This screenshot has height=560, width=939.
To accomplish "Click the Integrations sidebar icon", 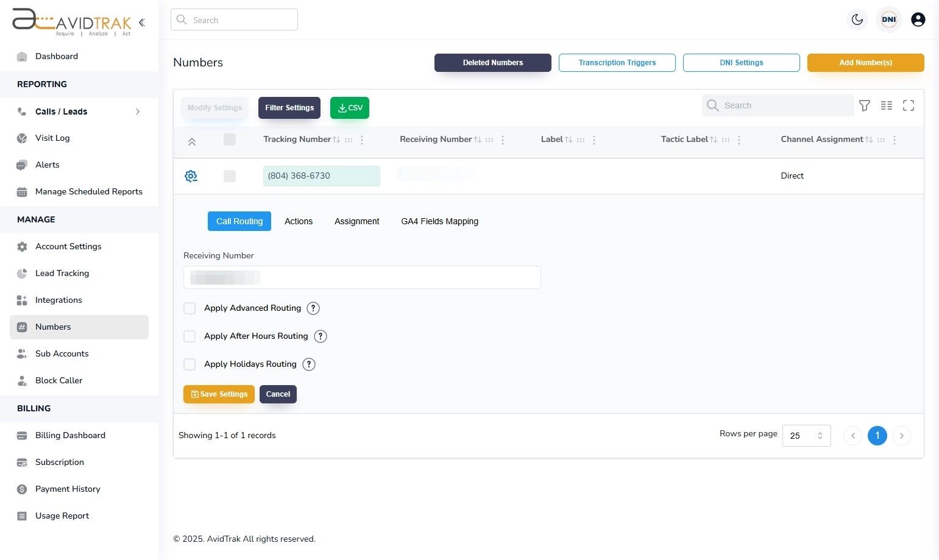I will (x=22, y=300).
